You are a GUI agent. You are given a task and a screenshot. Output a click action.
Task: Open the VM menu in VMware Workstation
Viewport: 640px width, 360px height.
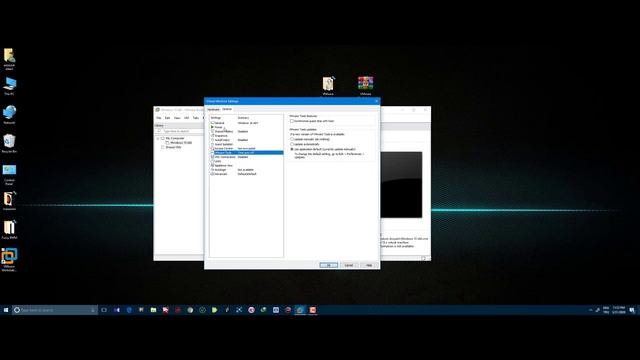tap(187, 118)
